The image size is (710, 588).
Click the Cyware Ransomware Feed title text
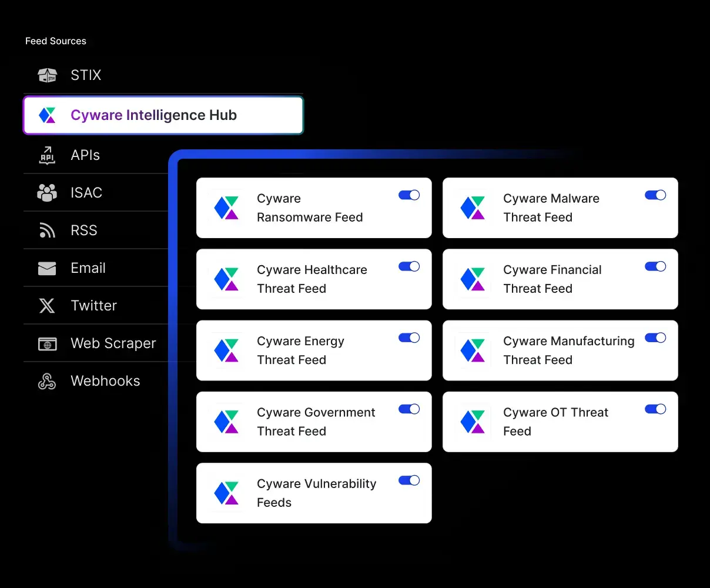coord(310,208)
